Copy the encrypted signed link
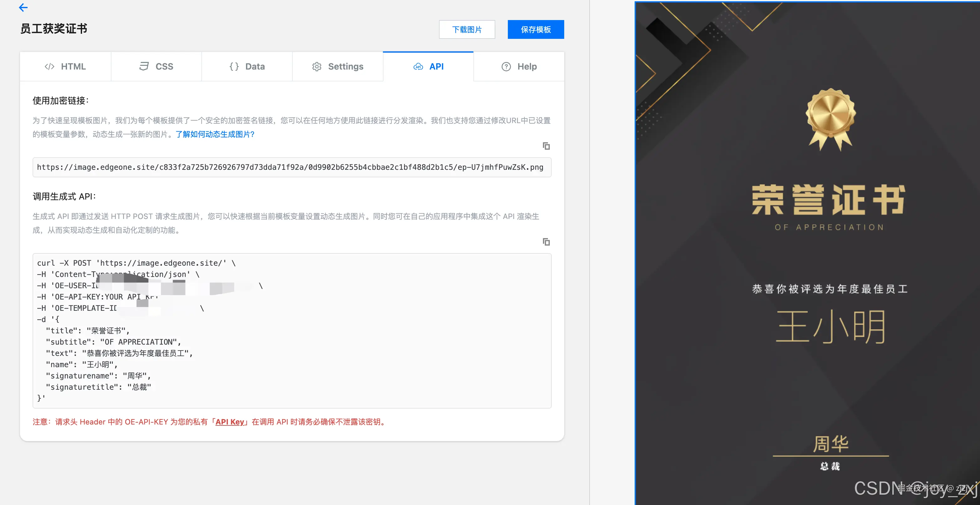Viewport: 980px width, 505px height. [x=546, y=146]
